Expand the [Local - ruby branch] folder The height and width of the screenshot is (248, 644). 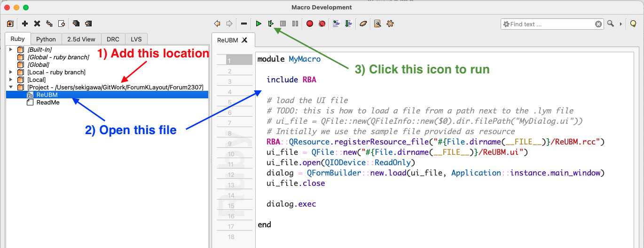[x=10, y=72]
